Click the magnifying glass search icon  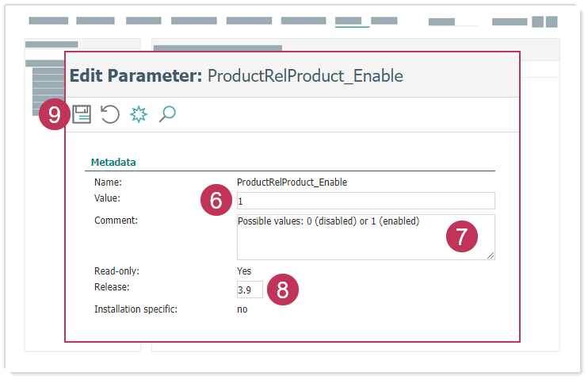coord(167,114)
